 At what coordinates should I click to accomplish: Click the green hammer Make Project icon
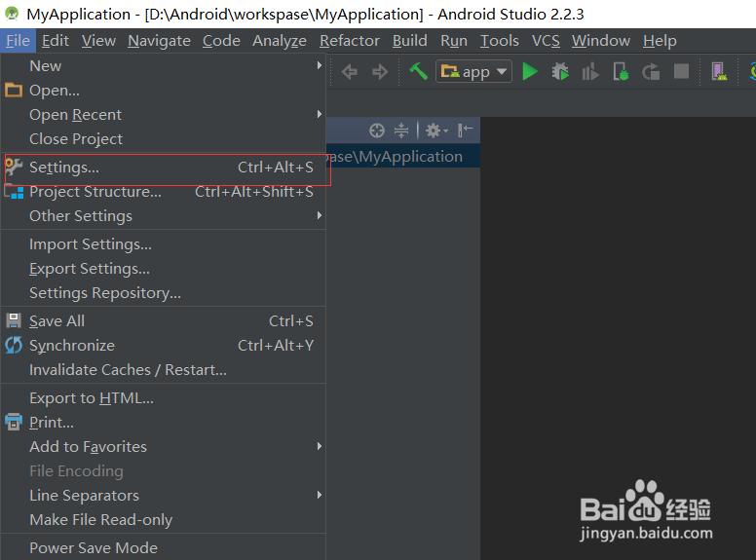418,71
